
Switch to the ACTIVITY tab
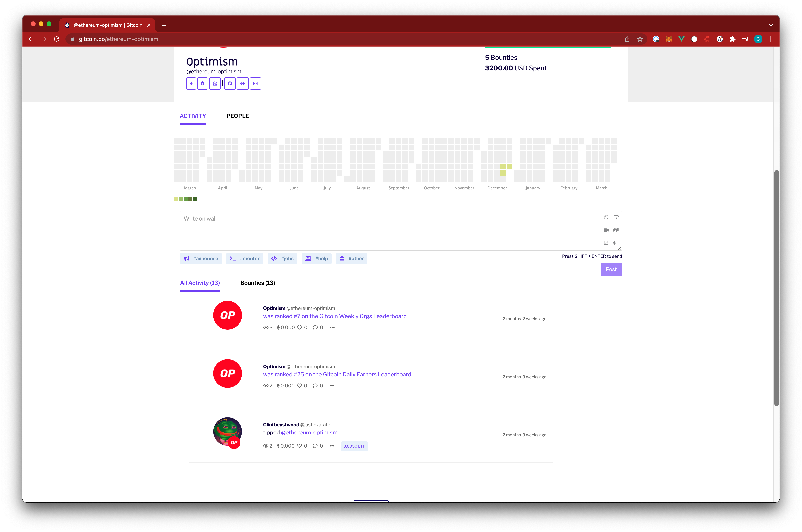click(193, 116)
